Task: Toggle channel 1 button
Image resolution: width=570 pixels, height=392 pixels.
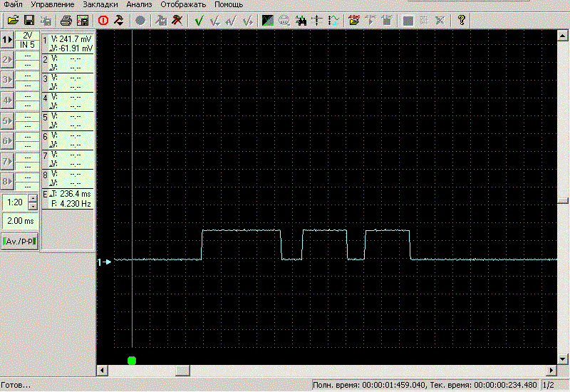Action: pyautogui.click(x=7, y=39)
